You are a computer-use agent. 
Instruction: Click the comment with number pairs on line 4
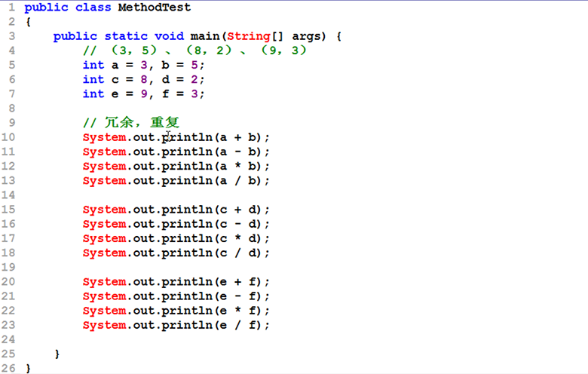coord(194,51)
